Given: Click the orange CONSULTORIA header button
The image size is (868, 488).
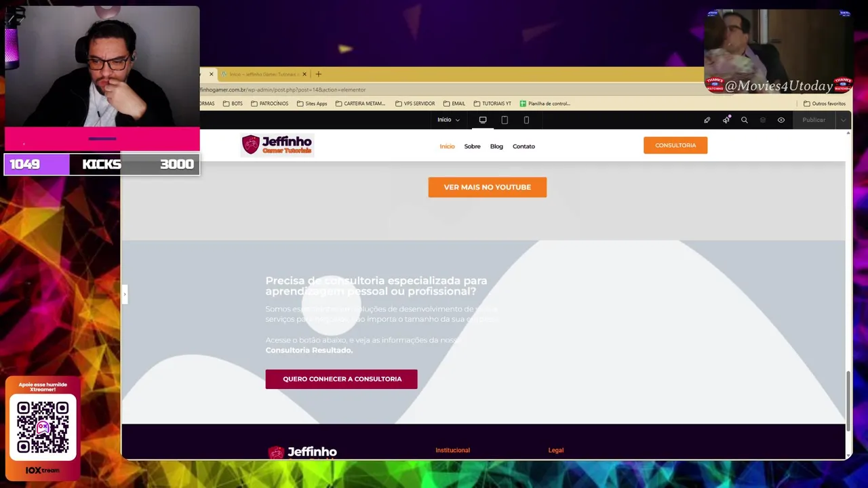Looking at the screenshot, I should coord(675,145).
